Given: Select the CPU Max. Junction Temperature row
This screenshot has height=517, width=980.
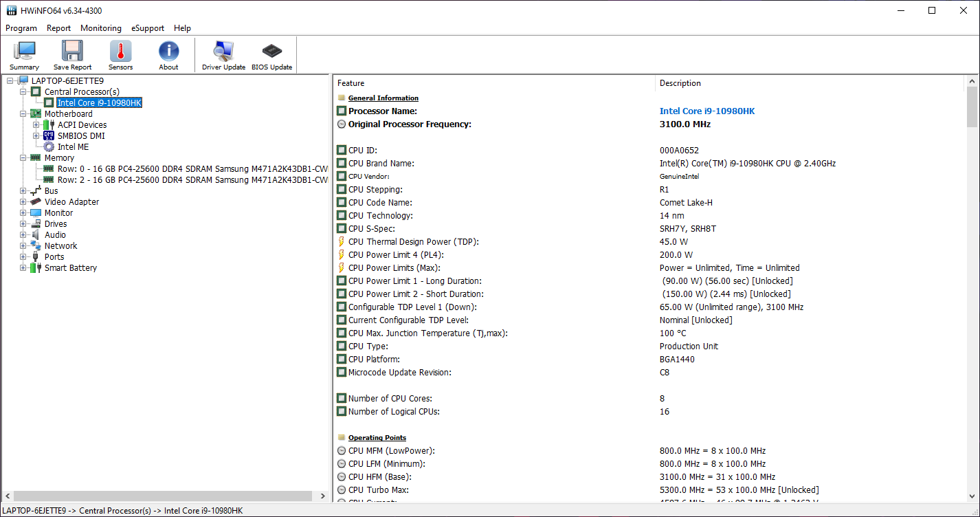Looking at the screenshot, I should (649, 333).
